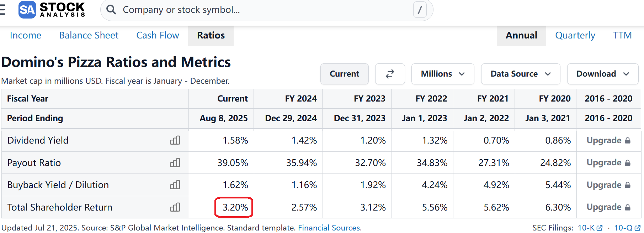The height and width of the screenshot is (233, 644).
Task: Open the 10-K SEC filing link
Action: [x=586, y=228]
